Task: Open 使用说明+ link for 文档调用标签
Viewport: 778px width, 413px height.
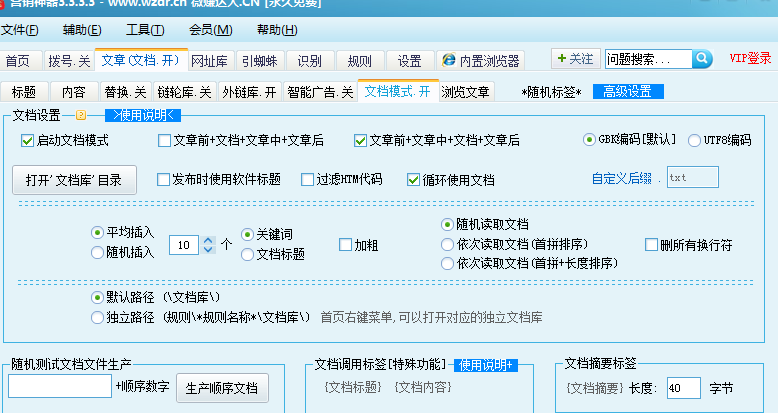Action: [486, 365]
